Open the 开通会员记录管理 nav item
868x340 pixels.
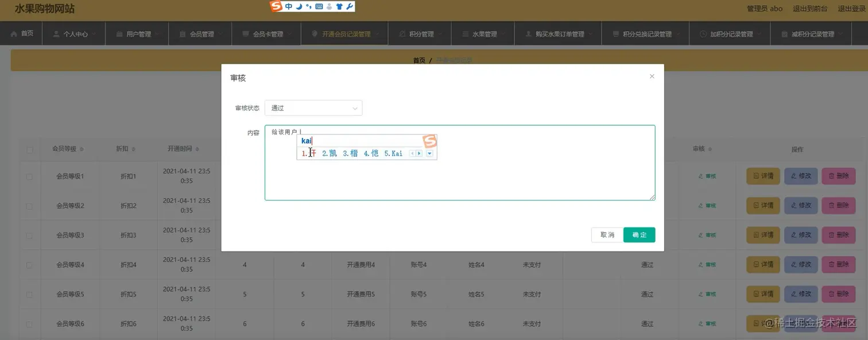tap(345, 34)
